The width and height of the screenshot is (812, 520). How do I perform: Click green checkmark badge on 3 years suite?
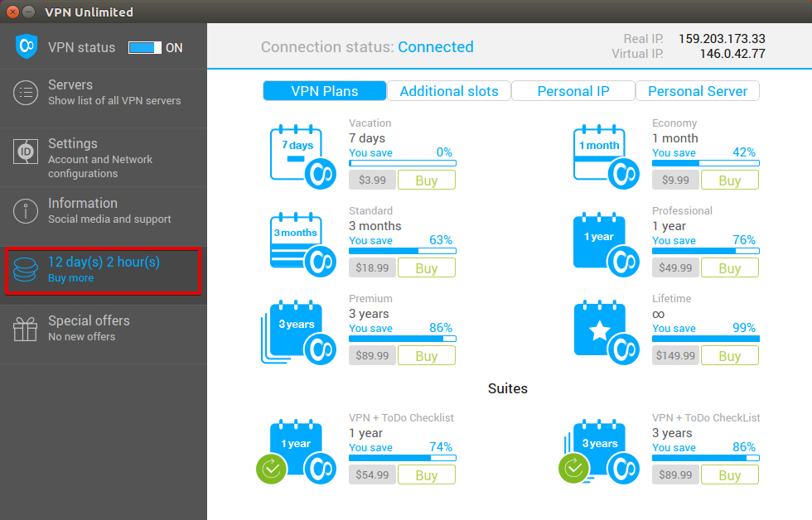(x=573, y=469)
